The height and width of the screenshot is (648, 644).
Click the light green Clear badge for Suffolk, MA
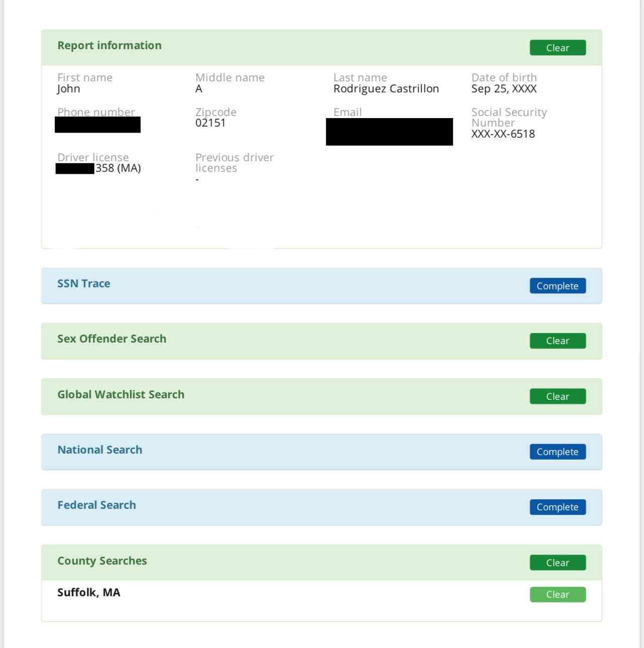[557, 595]
